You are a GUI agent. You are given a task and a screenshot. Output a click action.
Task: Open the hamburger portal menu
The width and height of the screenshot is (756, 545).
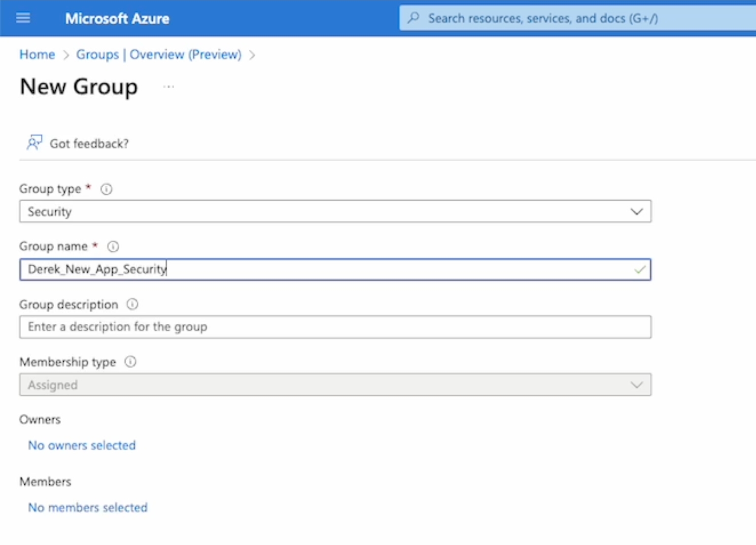point(23,18)
